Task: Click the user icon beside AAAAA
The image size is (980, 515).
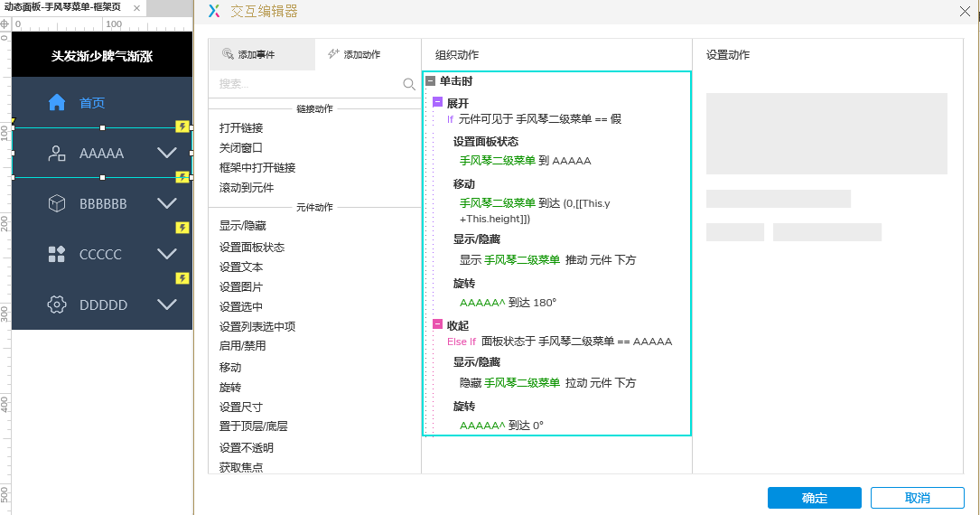Action: pos(57,153)
